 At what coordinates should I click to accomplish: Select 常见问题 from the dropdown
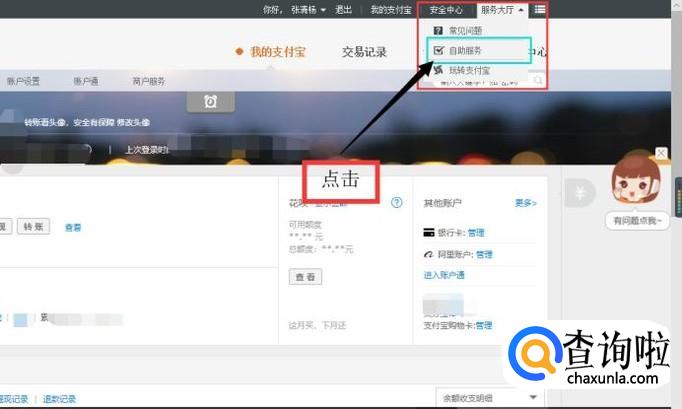point(465,30)
